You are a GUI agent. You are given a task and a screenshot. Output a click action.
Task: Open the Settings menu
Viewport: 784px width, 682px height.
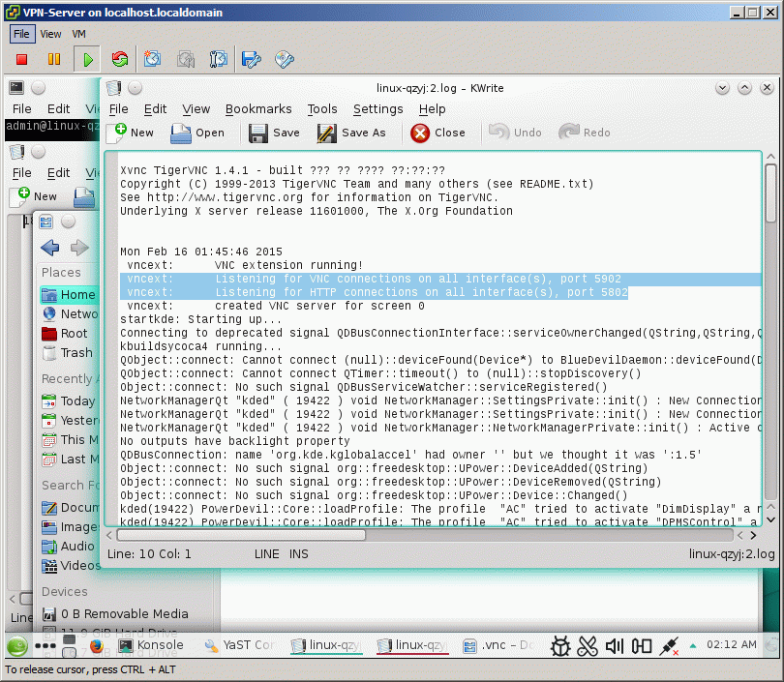point(378,109)
